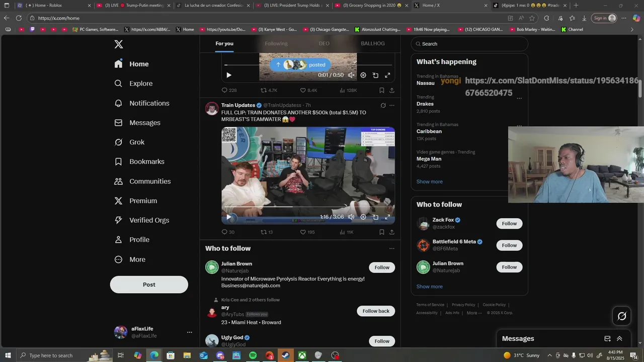644x362 pixels.
Task: Play the MrBeast Train video
Action: point(229,217)
